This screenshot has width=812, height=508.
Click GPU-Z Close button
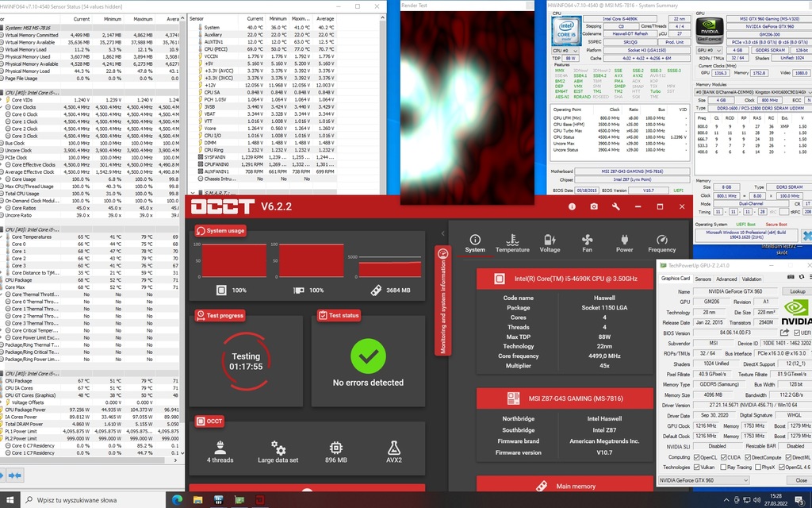point(801,480)
